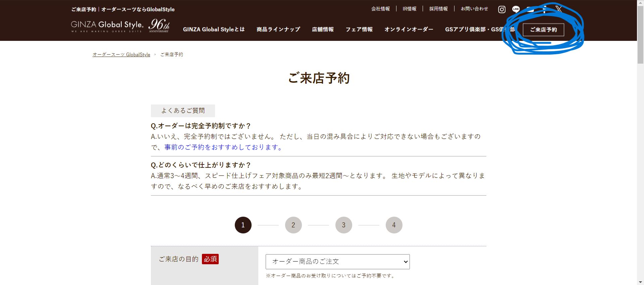Open the IR情報 link
644x285 pixels.
[x=409, y=9]
